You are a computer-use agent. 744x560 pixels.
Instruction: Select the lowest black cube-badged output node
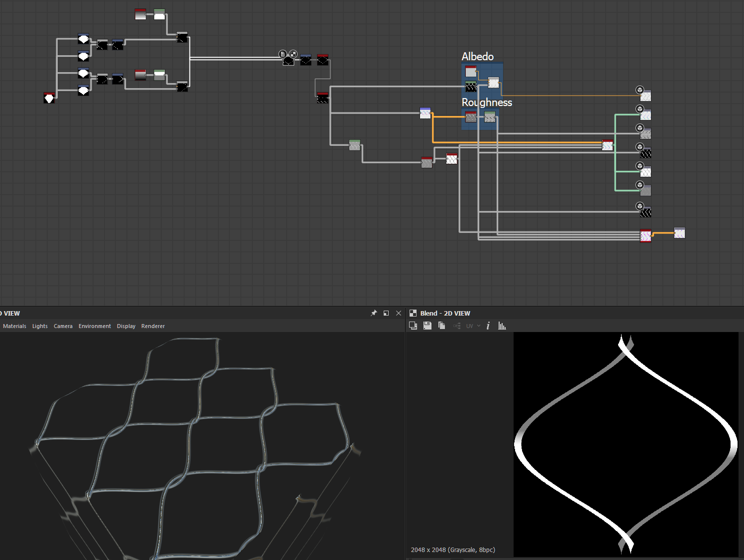[x=645, y=212]
